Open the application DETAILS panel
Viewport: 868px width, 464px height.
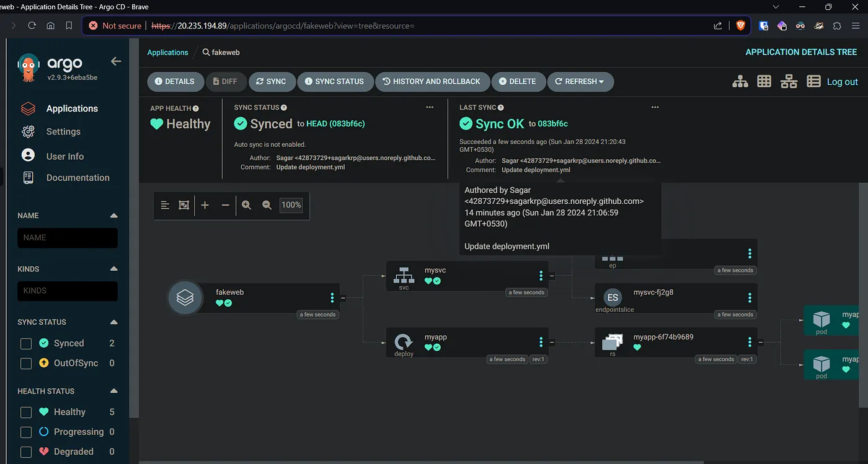coord(174,82)
